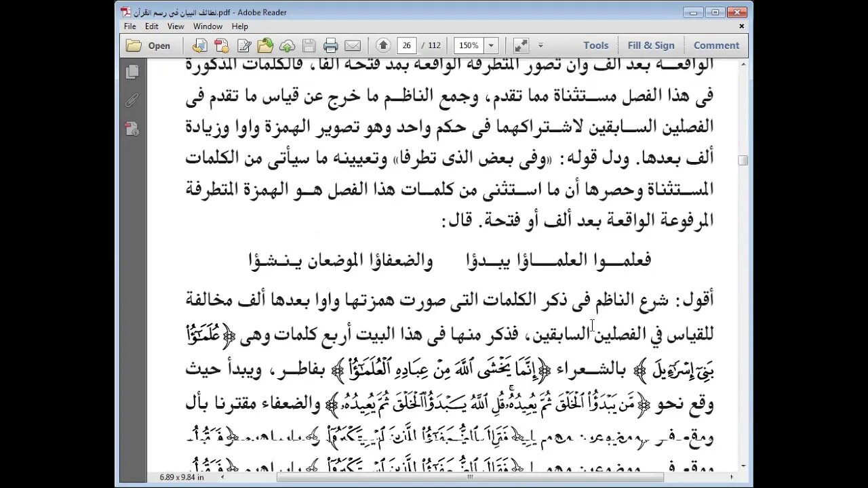
Task: Show page thumbnails panel
Action: point(132,71)
